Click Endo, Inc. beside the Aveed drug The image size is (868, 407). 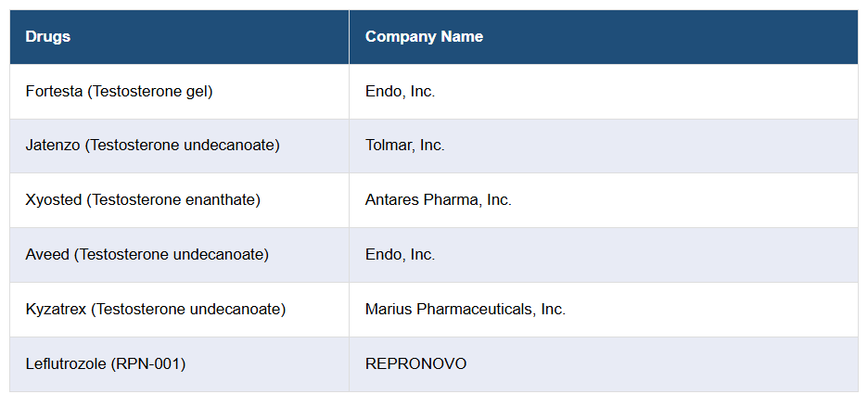click(x=400, y=255)
